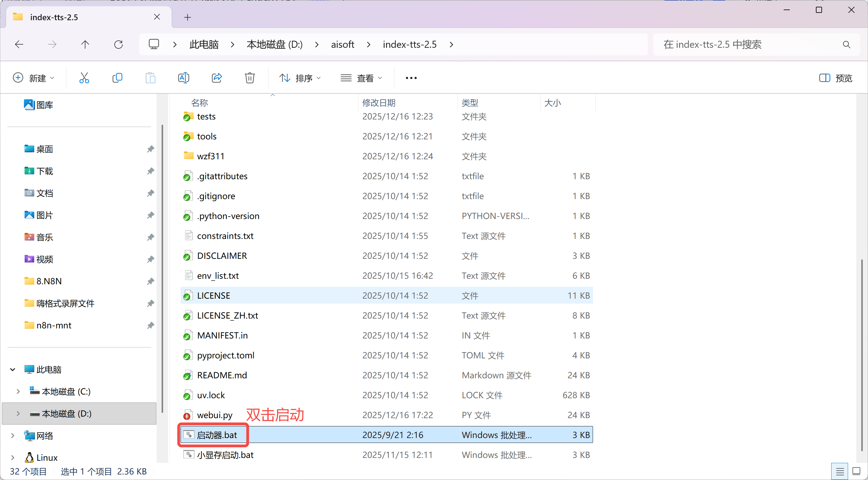Viewport: 868px width, 480px height.
Task: Collapse the This PC tree node
Action: point(13,370)
